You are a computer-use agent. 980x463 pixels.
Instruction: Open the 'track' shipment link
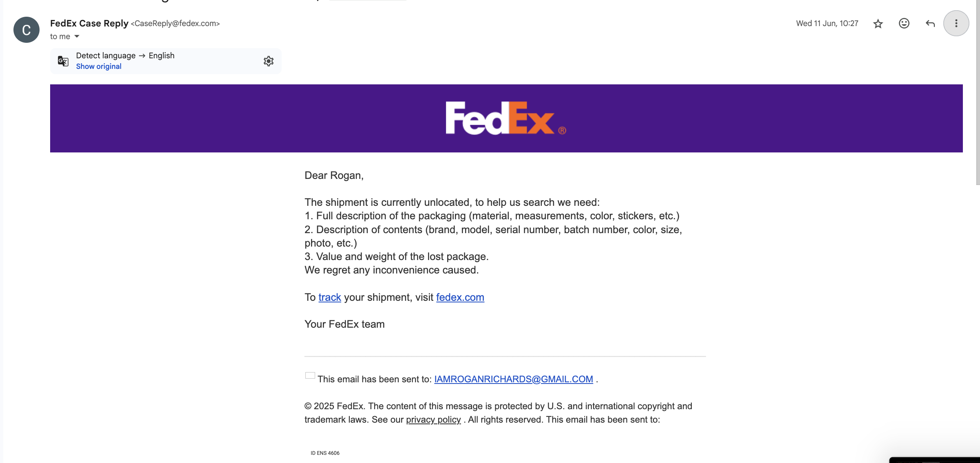click(330, 298)
